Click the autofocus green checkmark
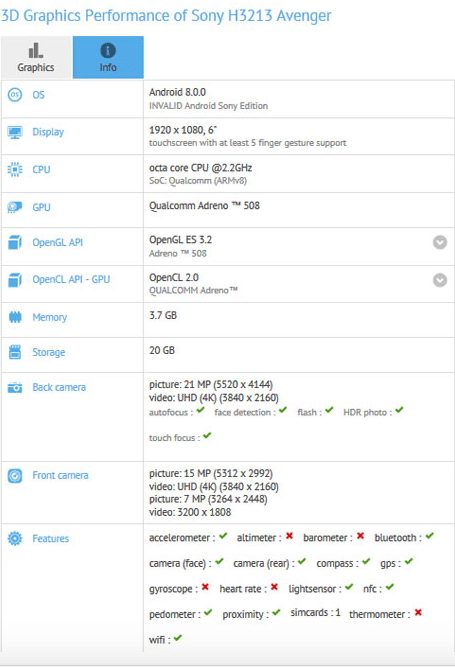This screenshot has height=667, width=455. coord(201,410)
